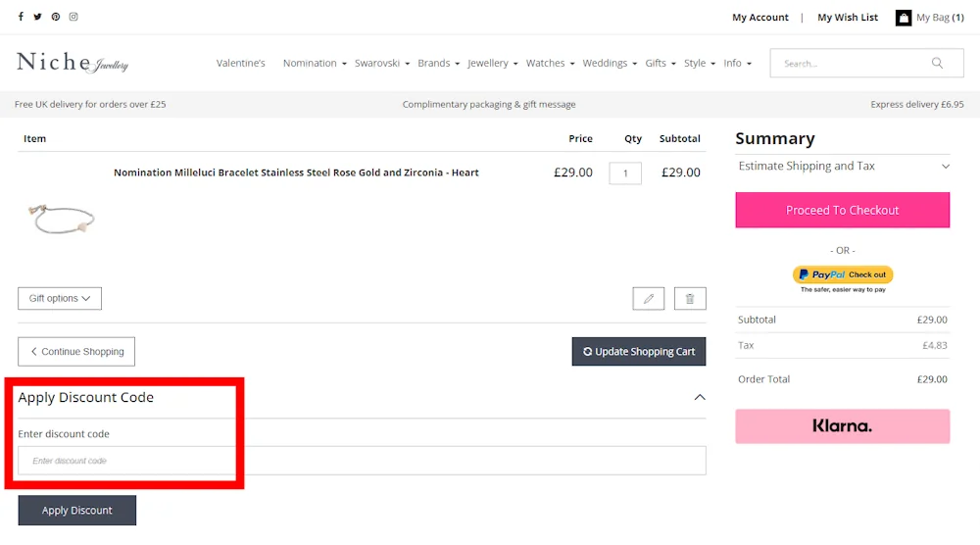Click the Order Total £29.00 value
Image resolution: width=980 pixels, height=545 pixels.
point(932,378)
